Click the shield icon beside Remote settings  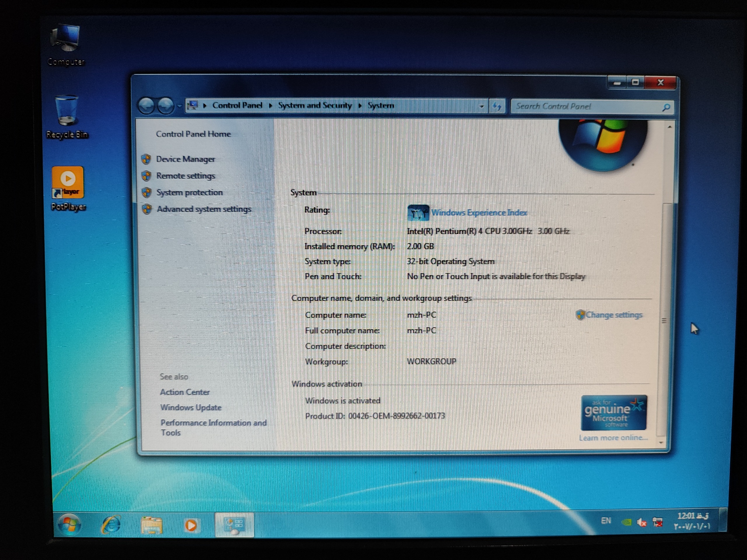click(x=146, y=176)
